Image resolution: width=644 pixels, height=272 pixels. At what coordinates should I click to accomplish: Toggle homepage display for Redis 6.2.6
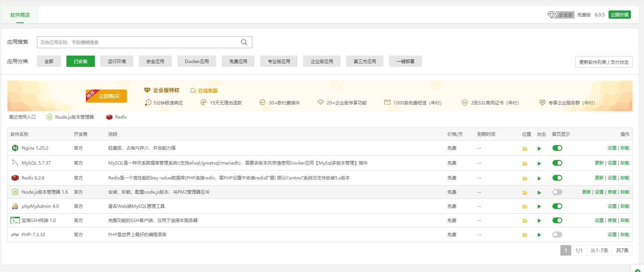coord(557,178)
